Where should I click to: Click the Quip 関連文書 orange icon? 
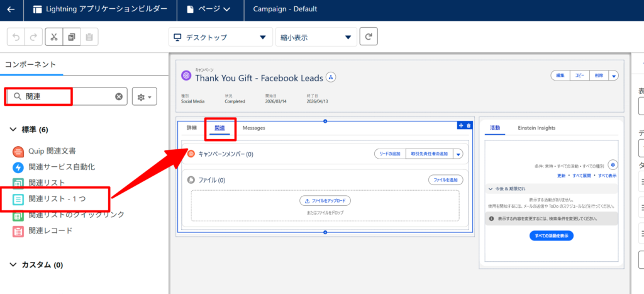point(18,152)
